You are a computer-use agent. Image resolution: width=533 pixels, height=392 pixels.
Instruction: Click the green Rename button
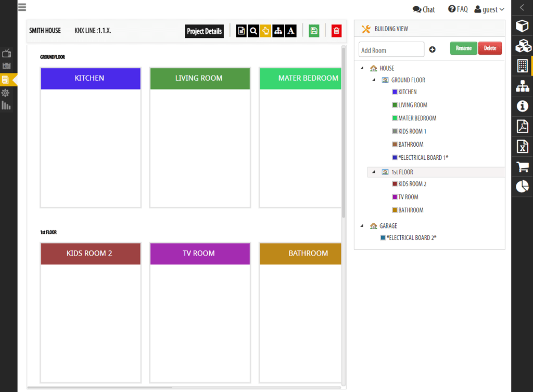463,48
